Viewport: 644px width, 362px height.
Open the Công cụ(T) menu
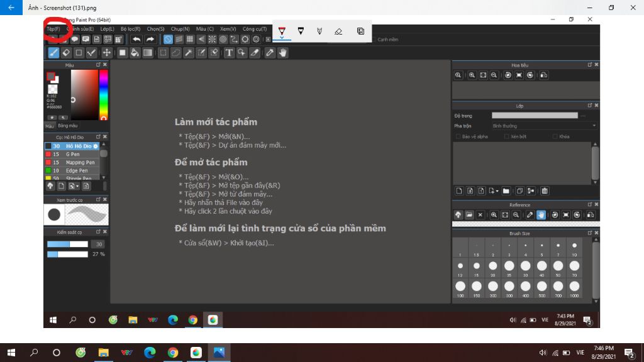(255, 29)
